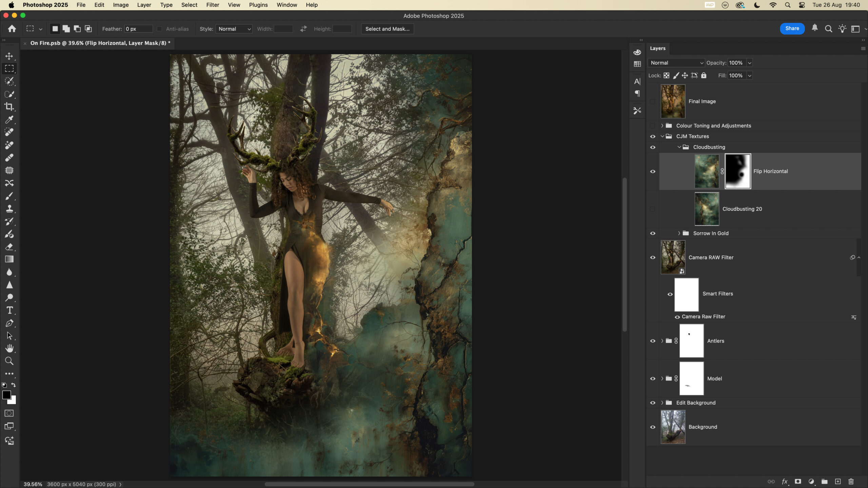
Task: Click the delete layer trash icon
Action: pos(851,482)
